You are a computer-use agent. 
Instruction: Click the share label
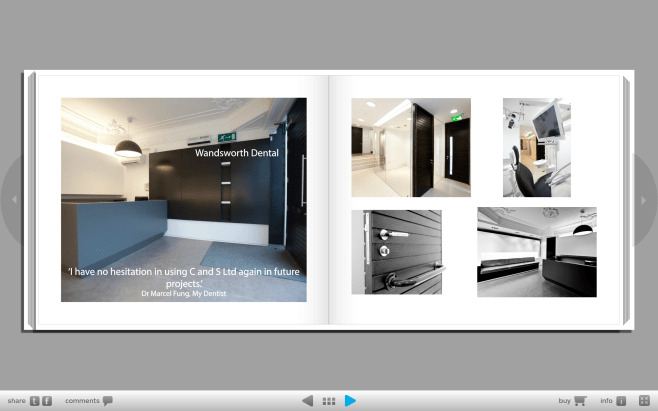click(16, 401)
